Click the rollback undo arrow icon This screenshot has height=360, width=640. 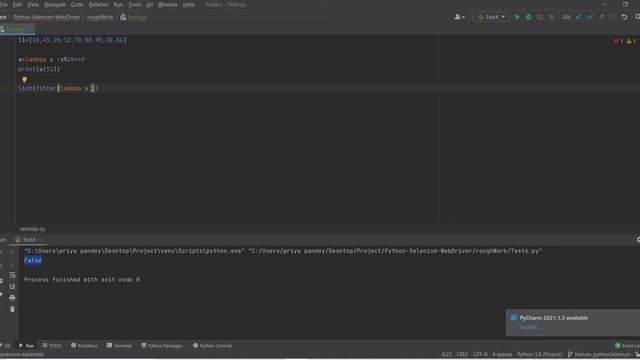tap(624, 17)
